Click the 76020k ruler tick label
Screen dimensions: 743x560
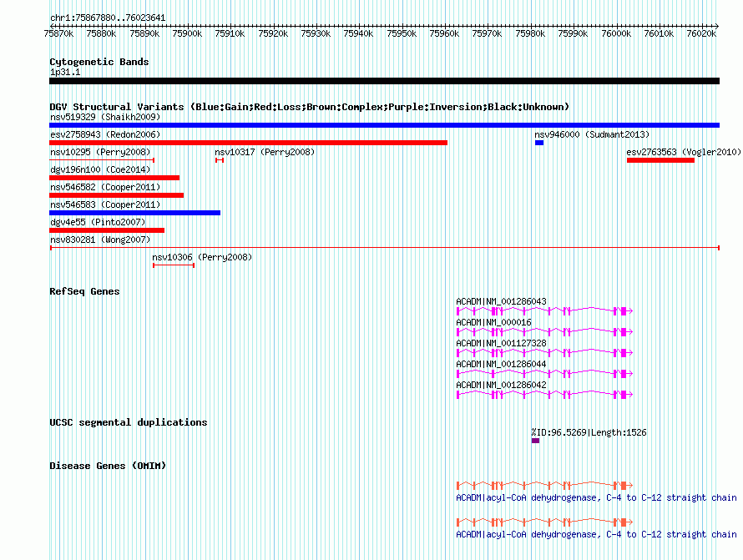(701, 33)
